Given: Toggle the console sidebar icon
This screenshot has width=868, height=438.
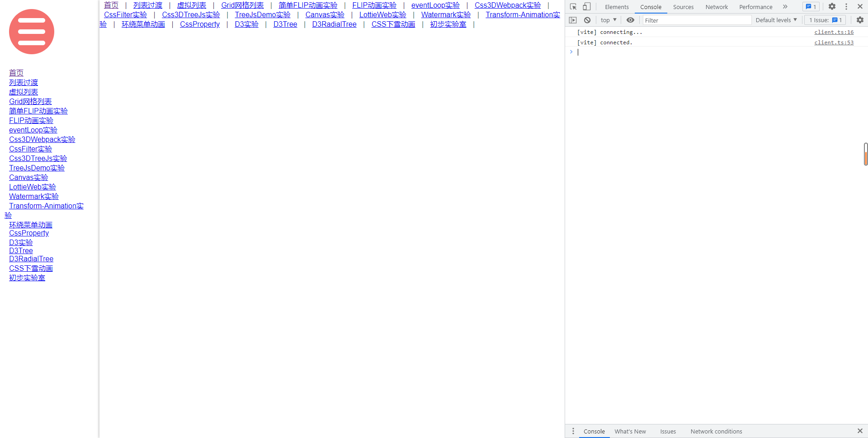Looking at the screenshot, I should coord(573,20).
